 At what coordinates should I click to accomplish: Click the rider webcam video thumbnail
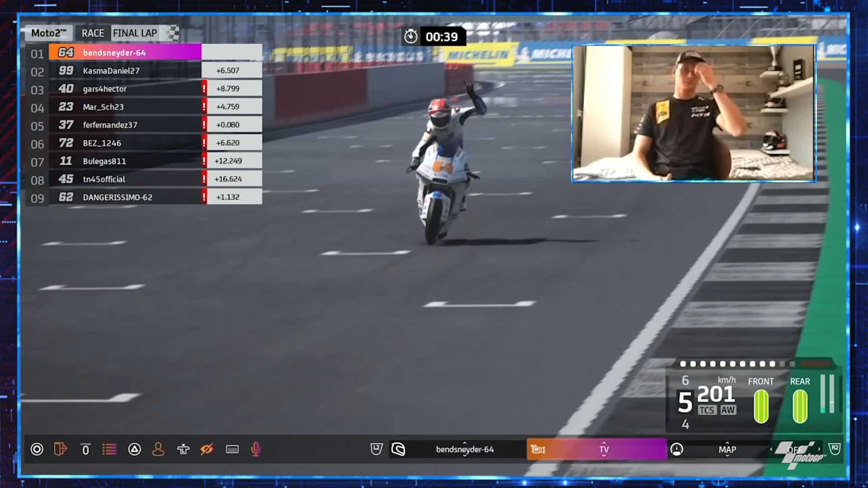[x=693, y=113]
